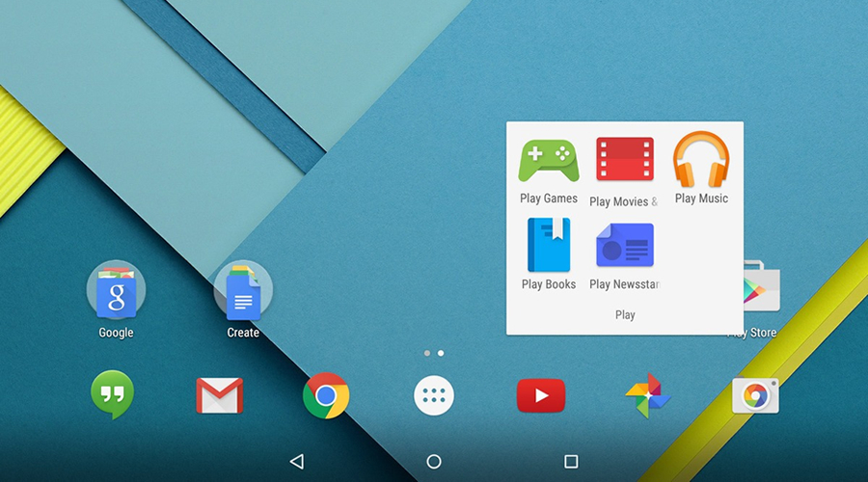Switch to the first home screen page dot
The width and height of the screenshot is (868, 482).
click(x=427, y=353)
